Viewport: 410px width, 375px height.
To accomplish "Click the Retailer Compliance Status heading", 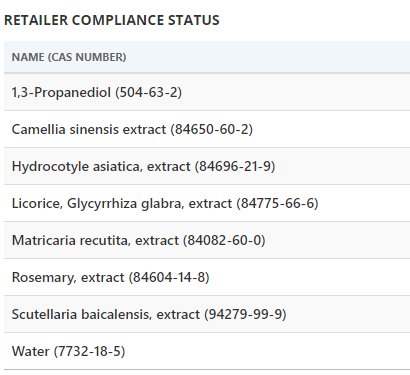I will (112, 20).
